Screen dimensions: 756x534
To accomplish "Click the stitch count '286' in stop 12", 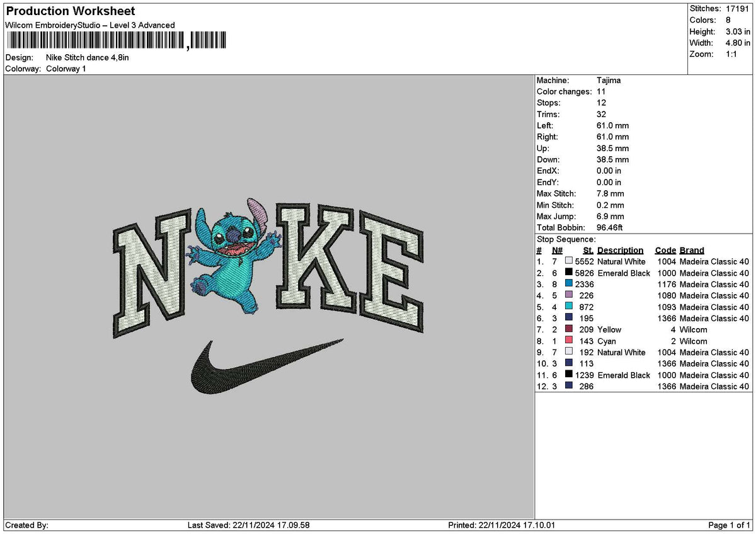I will (x=587, y=387).
